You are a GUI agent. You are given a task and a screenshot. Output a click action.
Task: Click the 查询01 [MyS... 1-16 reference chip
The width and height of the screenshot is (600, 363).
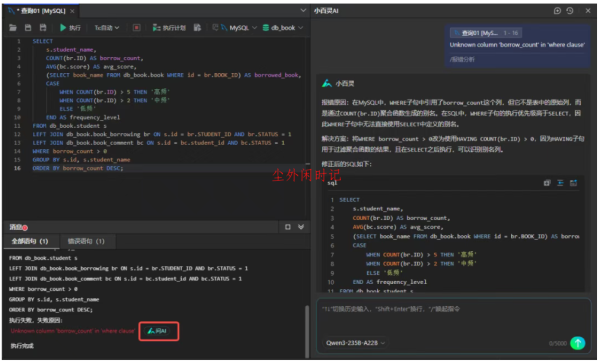tap(486, 33)
